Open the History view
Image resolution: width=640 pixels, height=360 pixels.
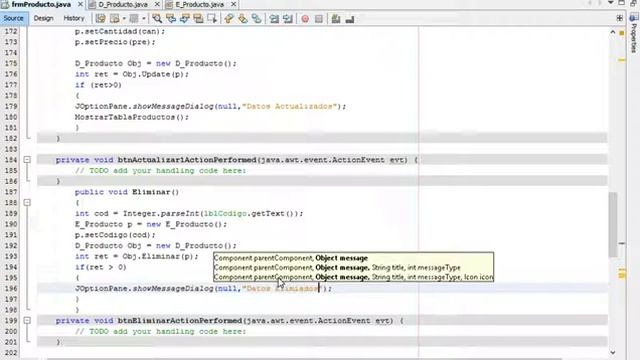coord(74,18)
